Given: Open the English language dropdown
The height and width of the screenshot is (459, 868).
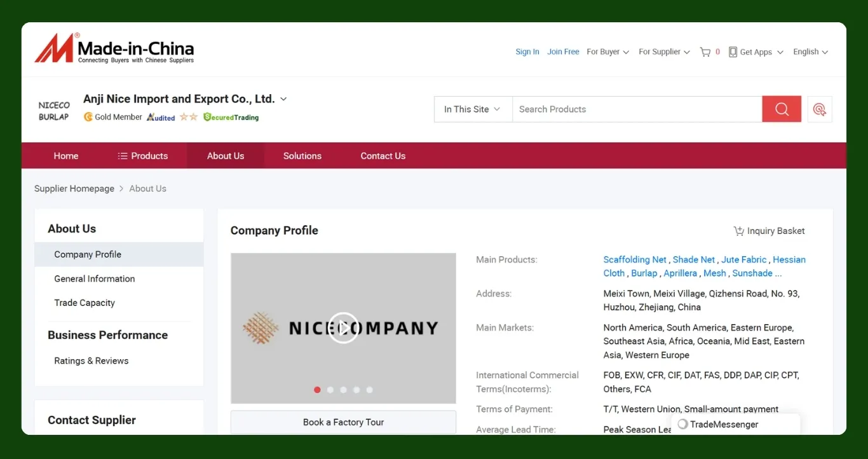Looking at the screenshot, I should click(811, 52).
